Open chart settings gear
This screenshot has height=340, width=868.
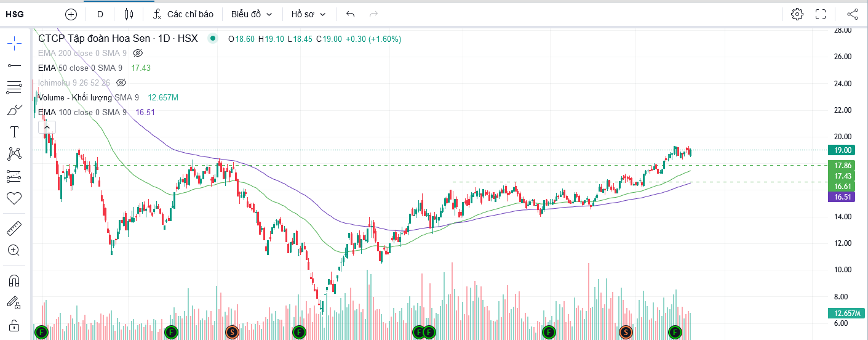[797, 14]
